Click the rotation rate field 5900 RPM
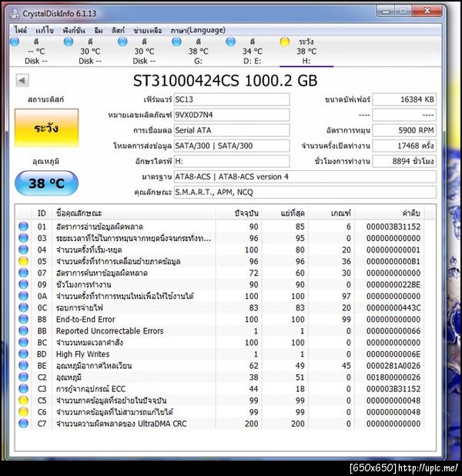Image resolution: width=462 pixels, height=476 pixels. click(404, 130)
